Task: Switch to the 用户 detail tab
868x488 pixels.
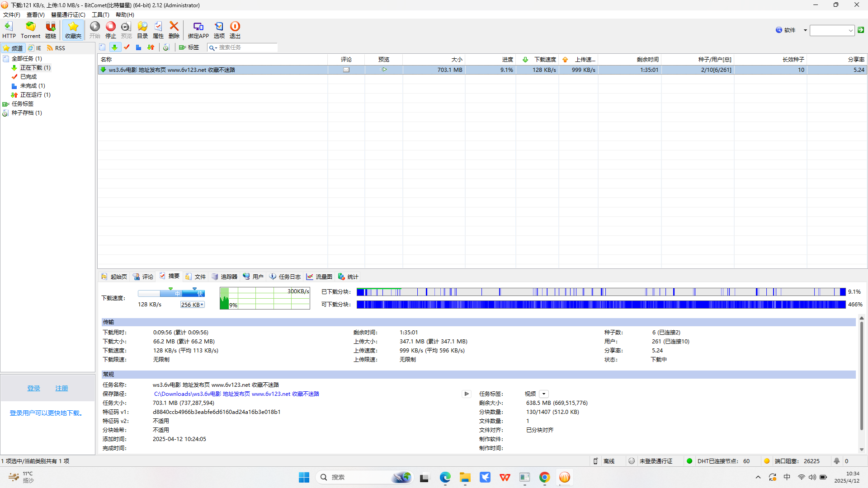Action: tap(253, 277)
